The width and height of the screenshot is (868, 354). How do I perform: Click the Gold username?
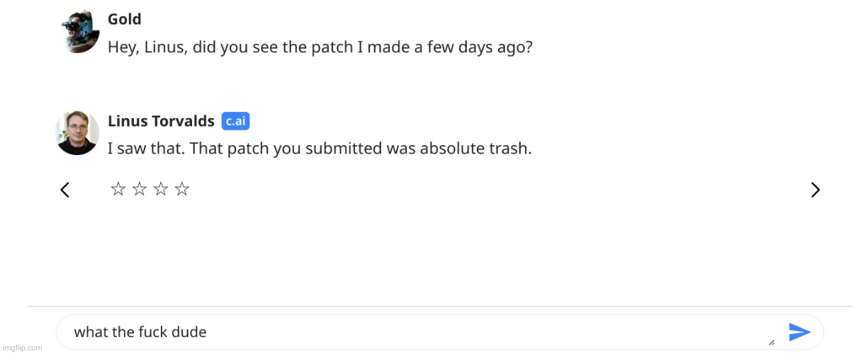coord(125,19)
